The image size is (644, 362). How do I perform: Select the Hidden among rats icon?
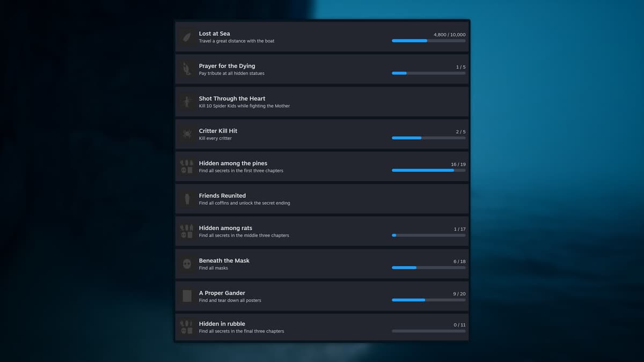pyautogui.click(x=187, y=231)
